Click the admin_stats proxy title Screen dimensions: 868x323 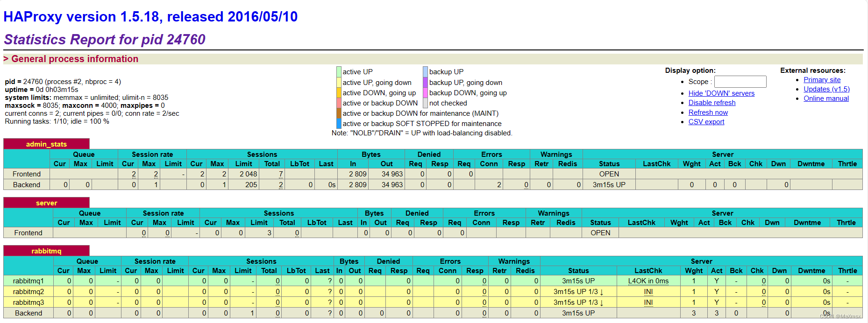pos(46,144)
